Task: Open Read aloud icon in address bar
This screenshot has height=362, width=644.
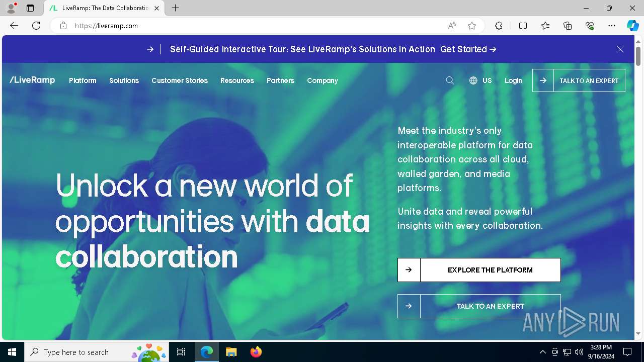Action: pos(452,26)
